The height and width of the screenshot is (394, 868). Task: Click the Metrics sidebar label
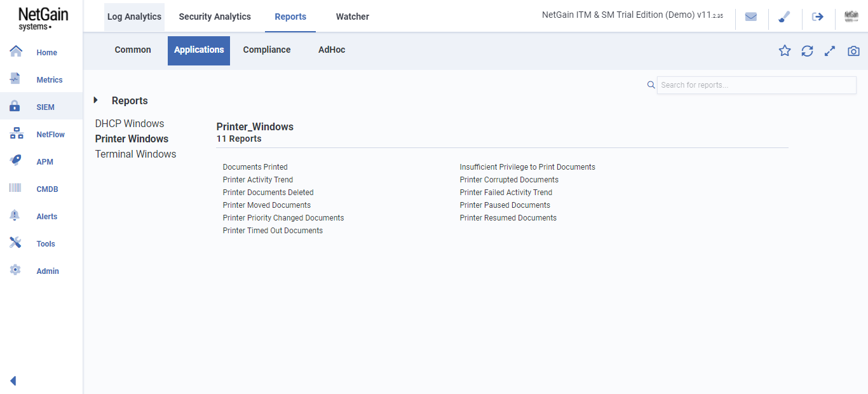pyautogui.click(x=50, y=80)
